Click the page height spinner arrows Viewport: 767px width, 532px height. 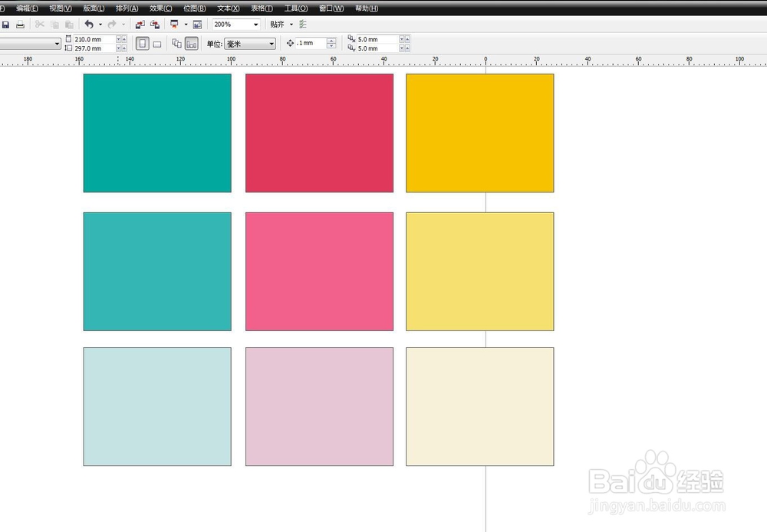121,48
